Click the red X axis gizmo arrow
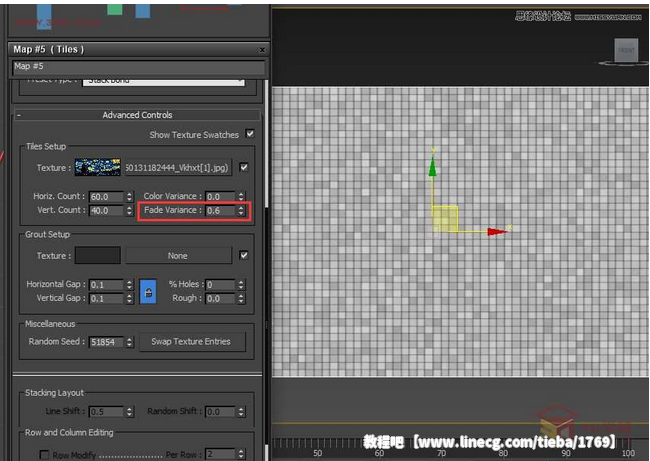650x461 pixels. [497, 231]
